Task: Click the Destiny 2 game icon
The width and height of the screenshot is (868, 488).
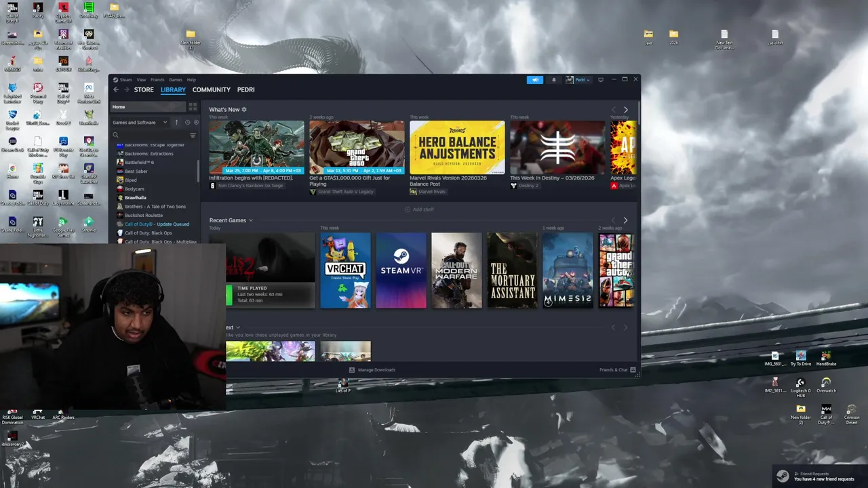Action: coord(513,186)
